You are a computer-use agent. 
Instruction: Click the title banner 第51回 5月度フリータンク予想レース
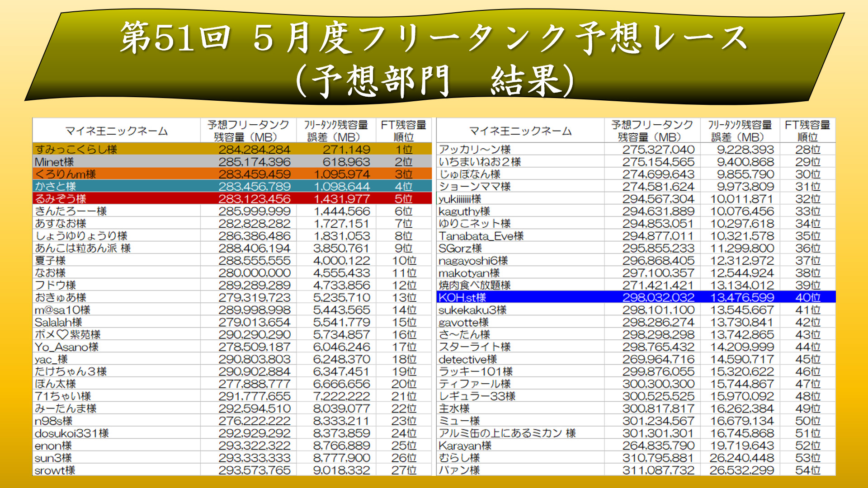pos(433,38)
